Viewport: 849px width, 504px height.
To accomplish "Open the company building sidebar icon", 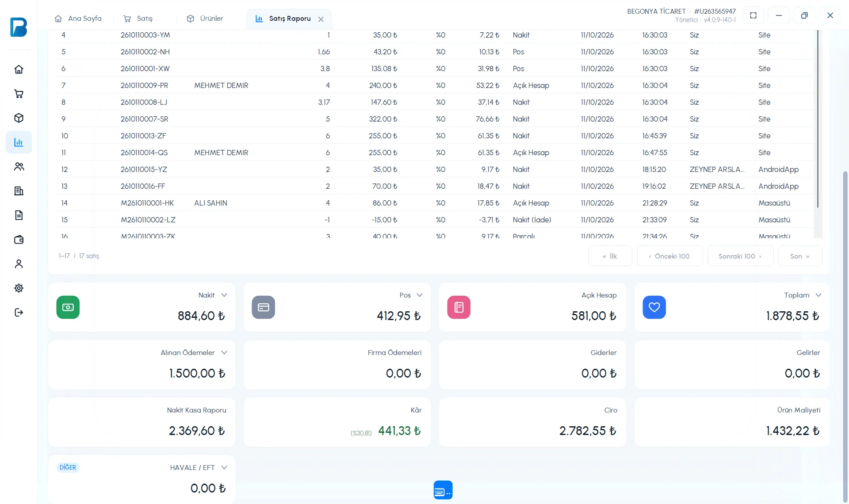I will pos(19,191).
